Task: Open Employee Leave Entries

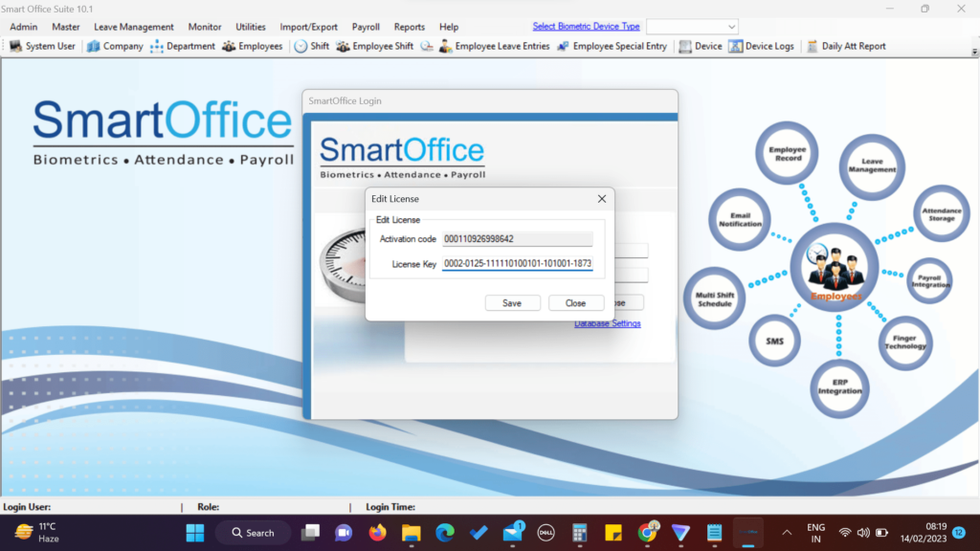Action: (x=491, y=45)
